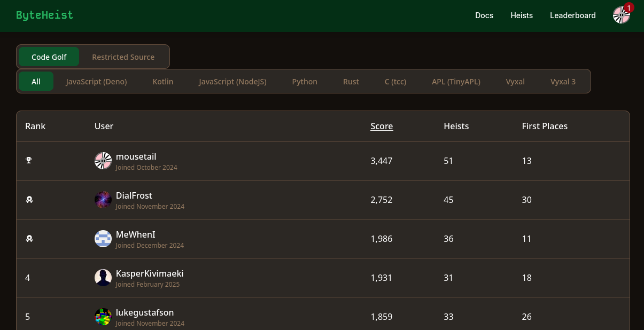644x330 pixels.
Task: Click MeWhenI's avatar picture
Action: pos(103,239)
